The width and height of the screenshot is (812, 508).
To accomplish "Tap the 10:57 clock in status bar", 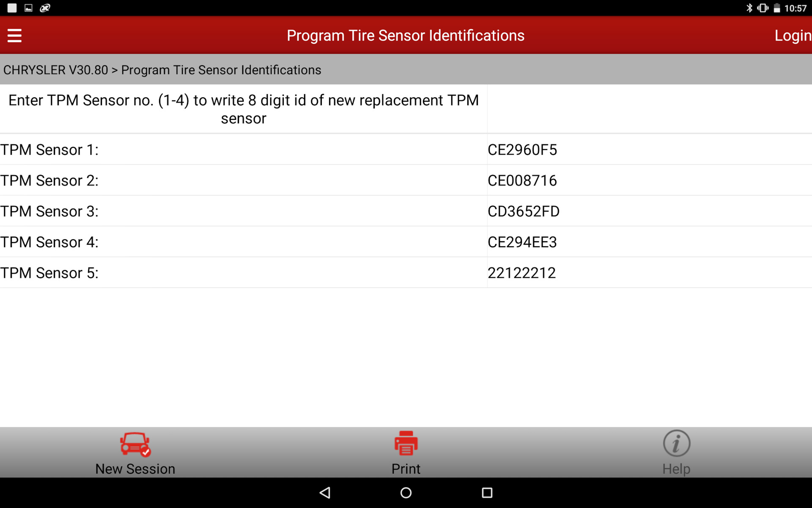I will 795,8.
